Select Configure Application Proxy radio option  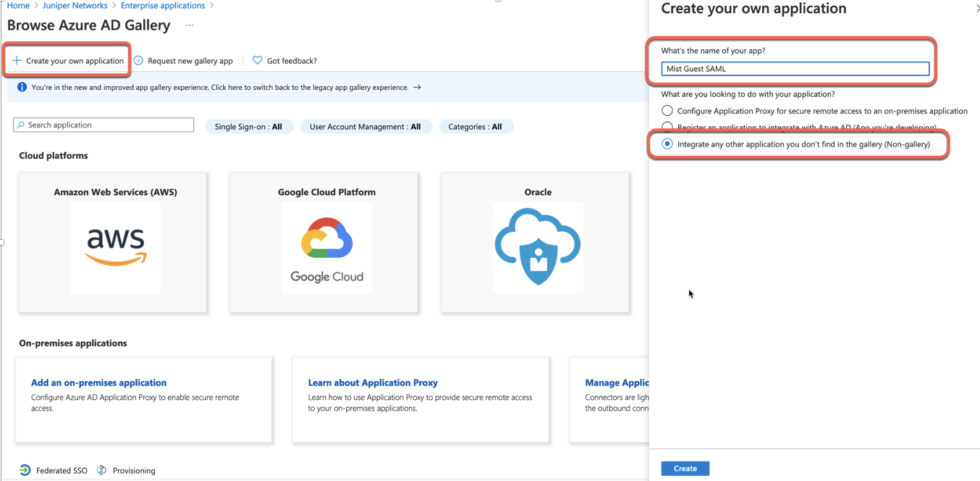pos(667,111)
